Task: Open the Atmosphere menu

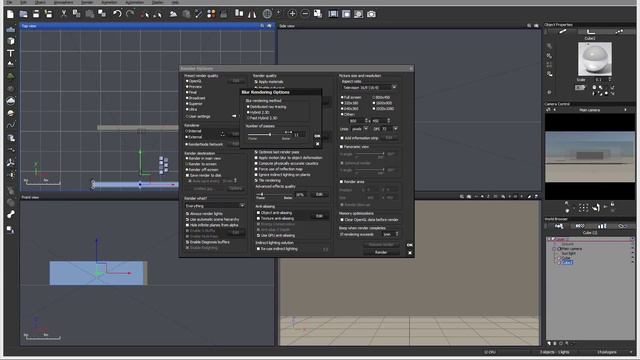Action: tap(64, 2)
